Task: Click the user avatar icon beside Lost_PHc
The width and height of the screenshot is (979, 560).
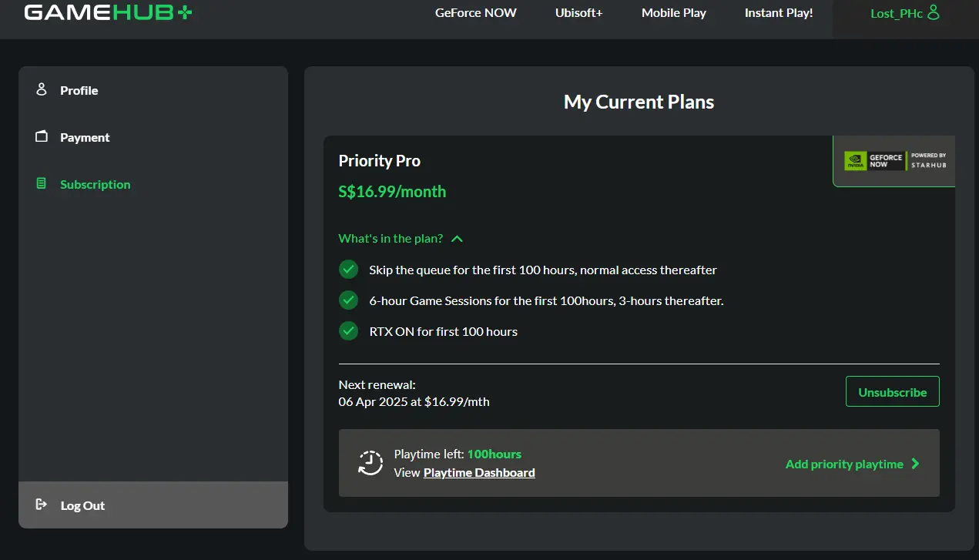Action: [x=934, y=12]
